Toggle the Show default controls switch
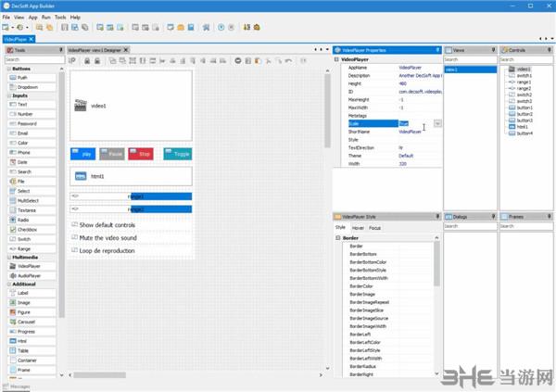556x392 pixels. [74, 224]
